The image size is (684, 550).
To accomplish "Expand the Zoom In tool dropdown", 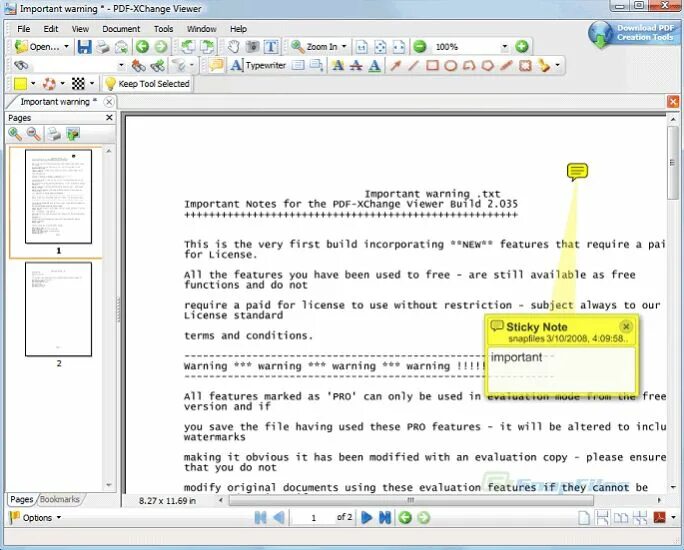I will pos(344,47).
